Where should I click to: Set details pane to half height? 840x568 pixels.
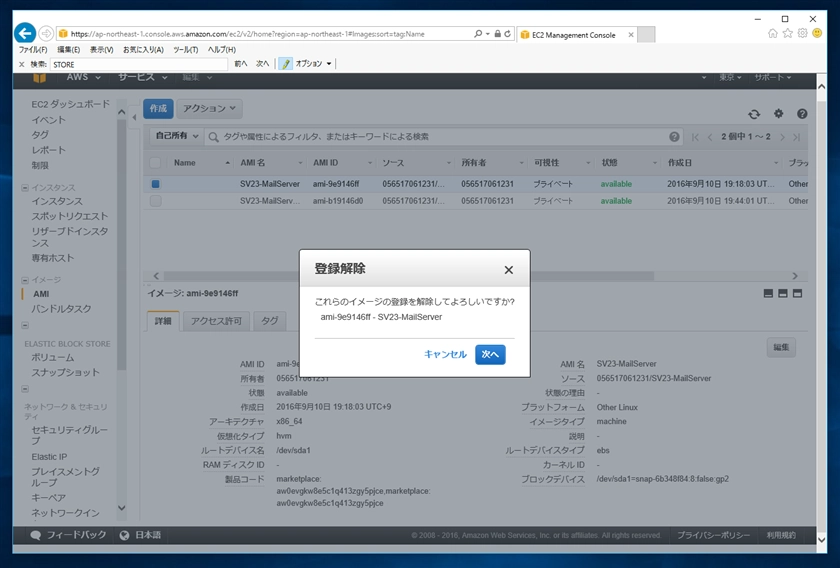783,294
